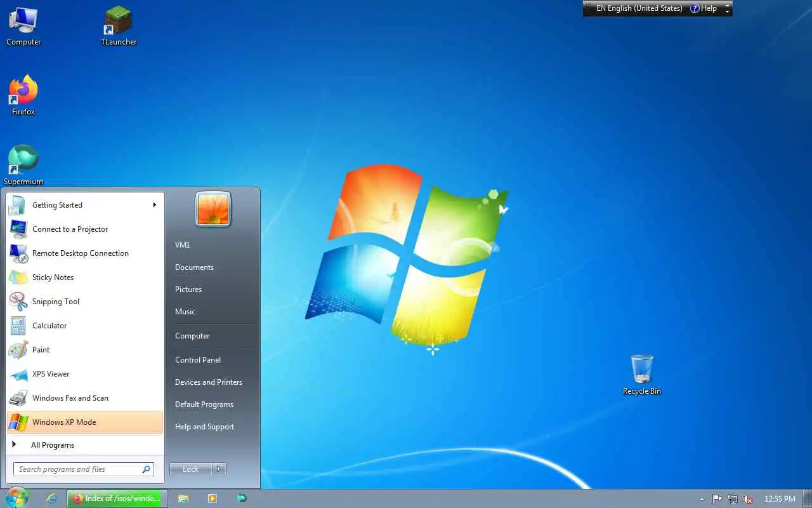The height and width of the screenshot is (508, 812).
Task: Open the Computer desktop icon
Action: pyautogui.click(x=23, y=27)
